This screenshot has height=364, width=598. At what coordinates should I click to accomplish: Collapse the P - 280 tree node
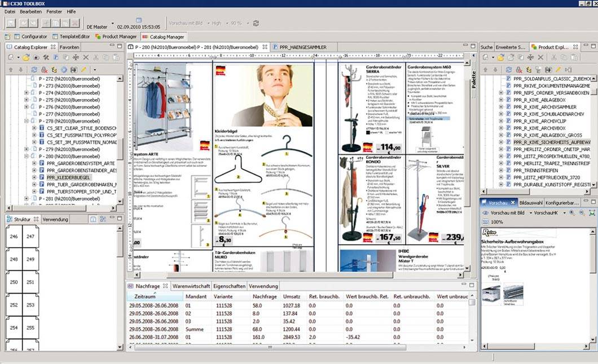[27, 156]
